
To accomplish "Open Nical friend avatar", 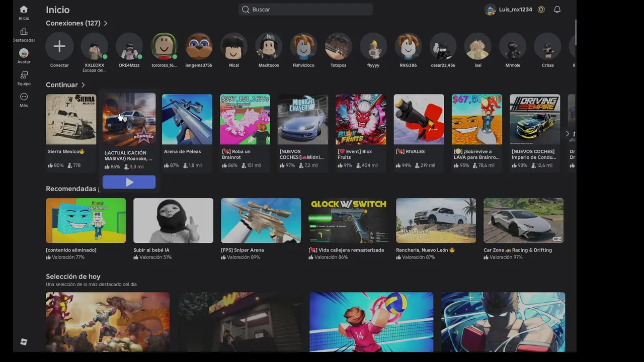I will [234, 46].
